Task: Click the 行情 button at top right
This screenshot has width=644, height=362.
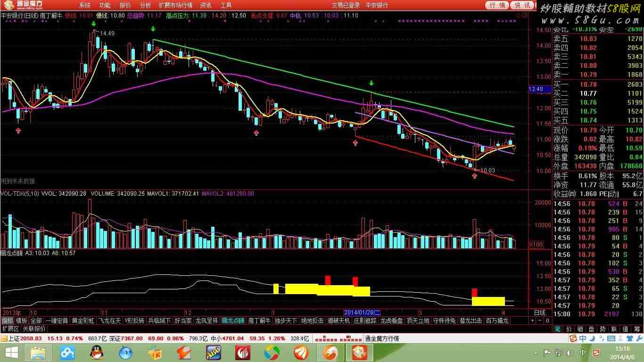Action: 498,5
